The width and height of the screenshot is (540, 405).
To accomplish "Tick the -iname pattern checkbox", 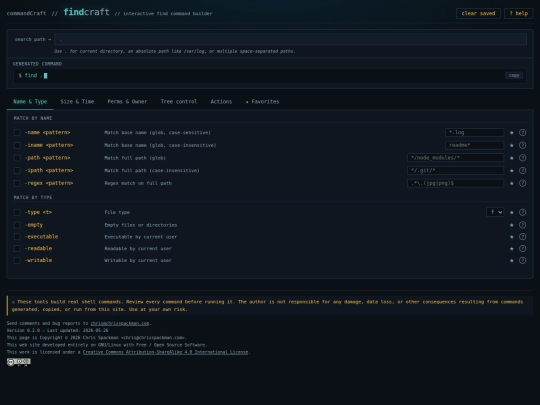I will pyautogui.click(x=17, y=145).
